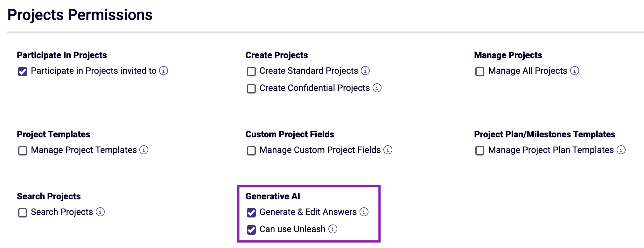Enable Manage All Projects
The image size is (644, 248).
click(x=479, y=71)
